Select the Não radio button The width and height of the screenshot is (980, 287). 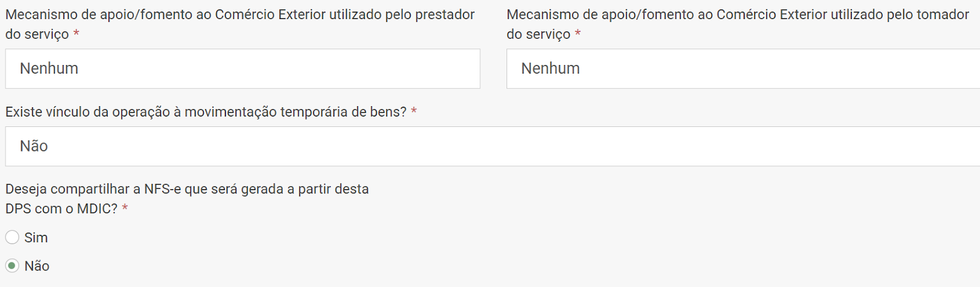tap(12, 266)
